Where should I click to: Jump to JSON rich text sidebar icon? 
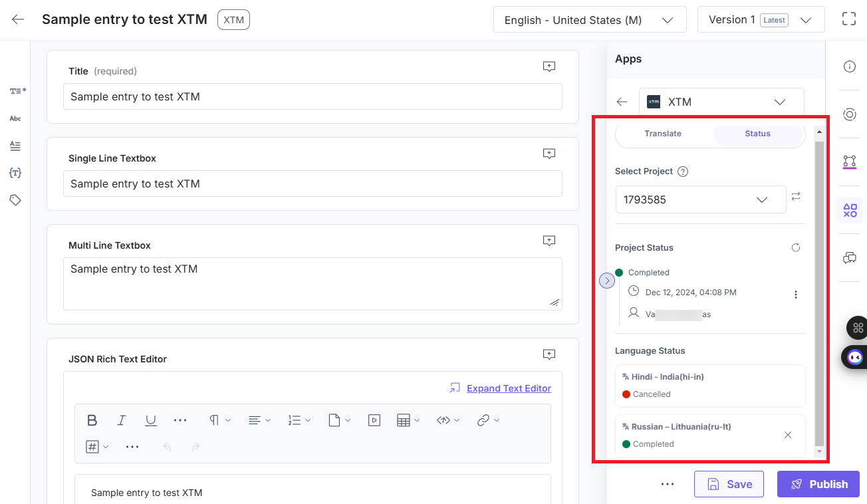(x=15, y=173)
